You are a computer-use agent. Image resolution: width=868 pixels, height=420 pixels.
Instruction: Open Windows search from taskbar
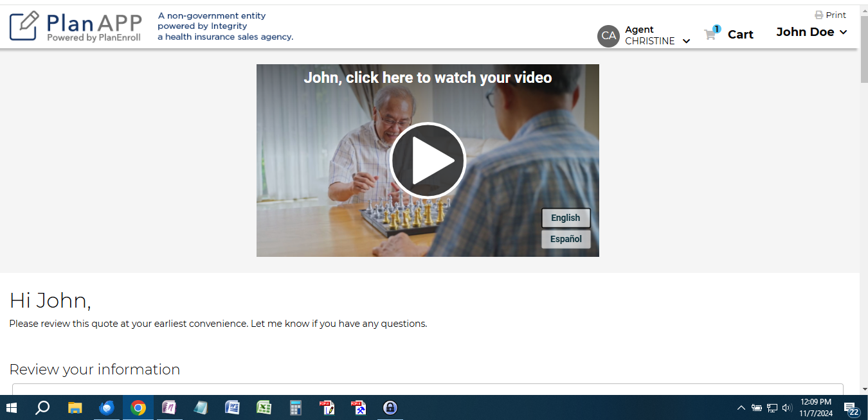42,408
